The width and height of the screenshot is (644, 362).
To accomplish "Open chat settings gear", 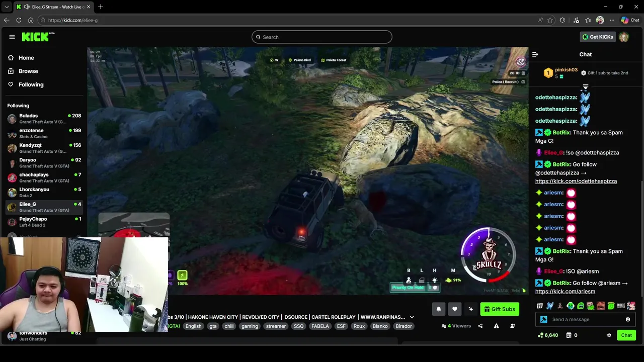I will (609, 335).
